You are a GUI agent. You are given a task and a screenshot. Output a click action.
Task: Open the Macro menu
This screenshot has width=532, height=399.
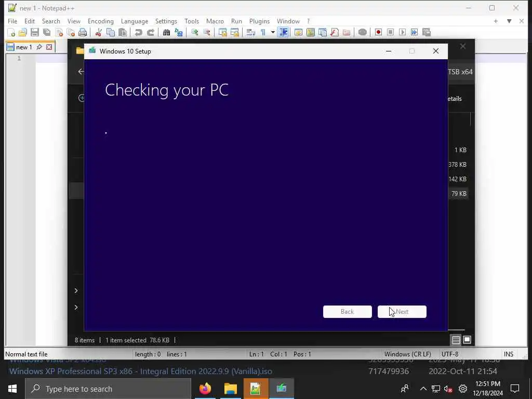click(x=215, y=21)
